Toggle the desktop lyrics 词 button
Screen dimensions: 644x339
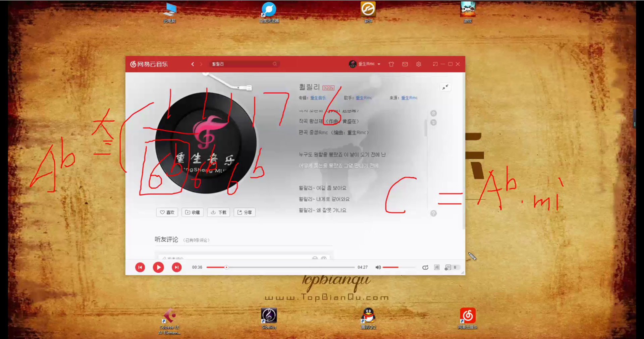pos(437,267)
